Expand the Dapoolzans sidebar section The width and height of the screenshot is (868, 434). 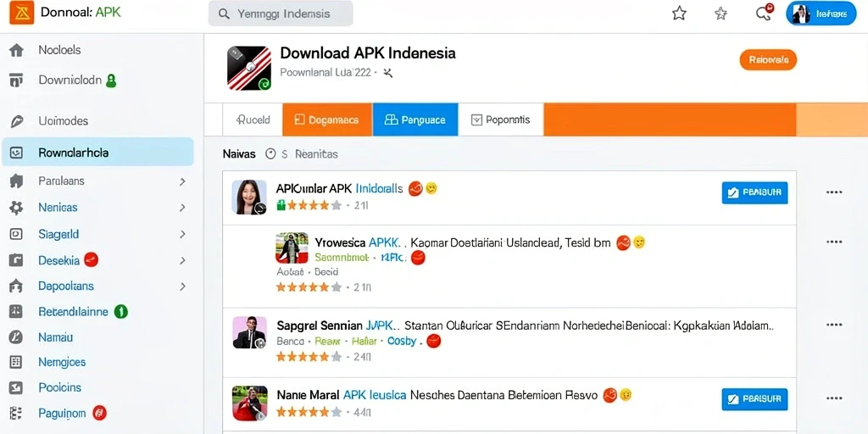182,287
